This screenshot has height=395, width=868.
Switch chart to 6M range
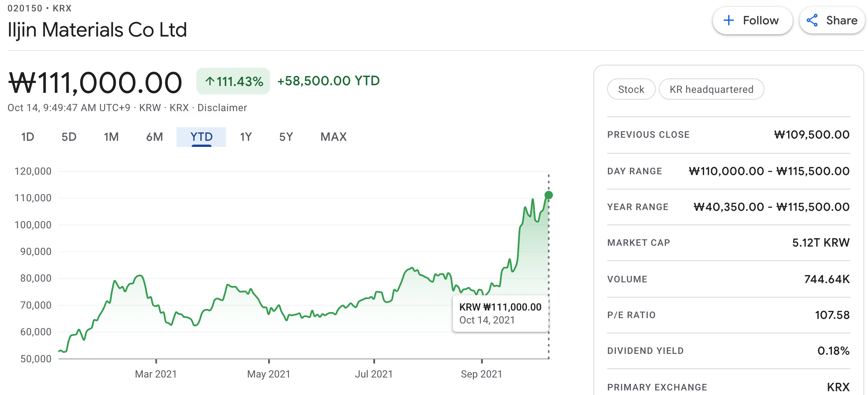pyautogui.click(x=154, y=137)
